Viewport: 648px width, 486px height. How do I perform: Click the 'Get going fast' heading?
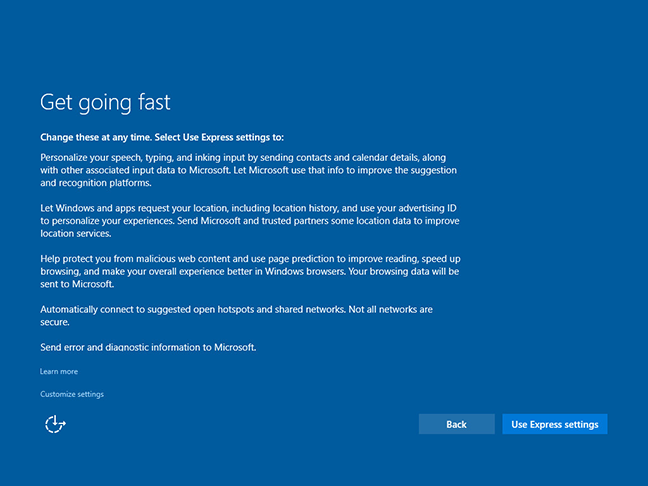coord(105,102)
